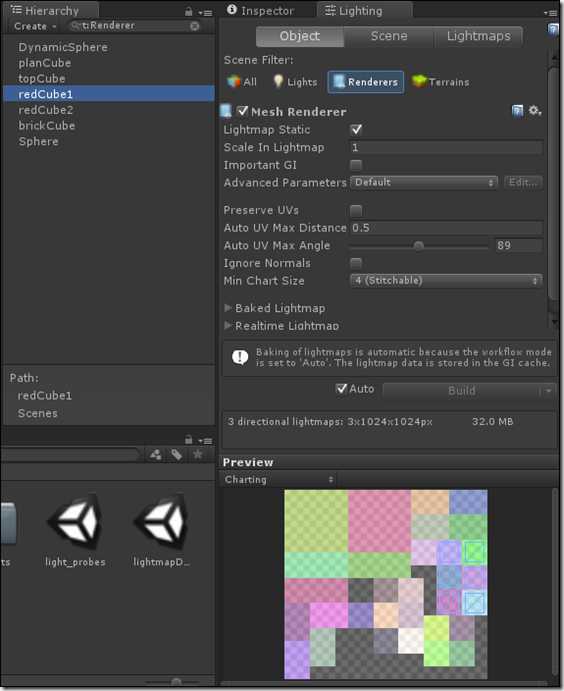Filter scene by Renderers
Viewport: 564px width, 691px height.
[x=366, y=82]
